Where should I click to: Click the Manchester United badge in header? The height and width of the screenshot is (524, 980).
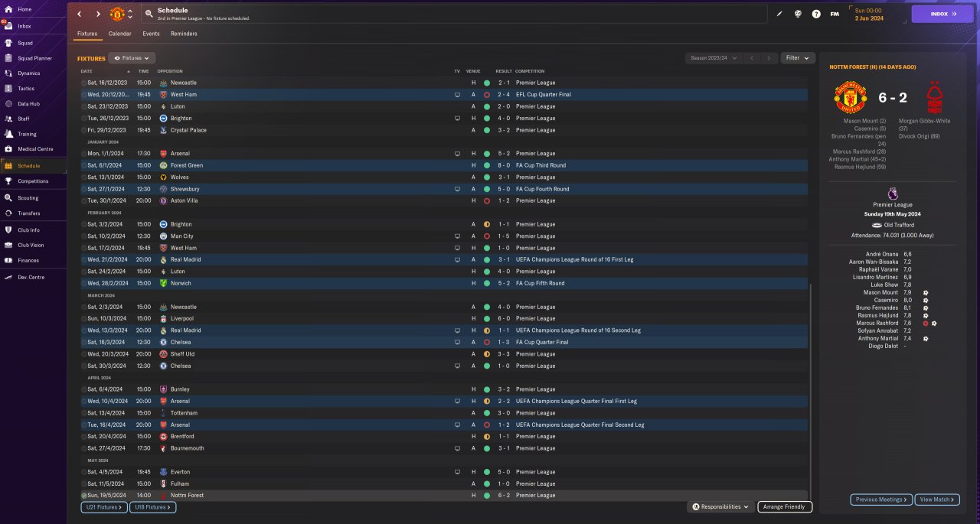click(117, 14)
